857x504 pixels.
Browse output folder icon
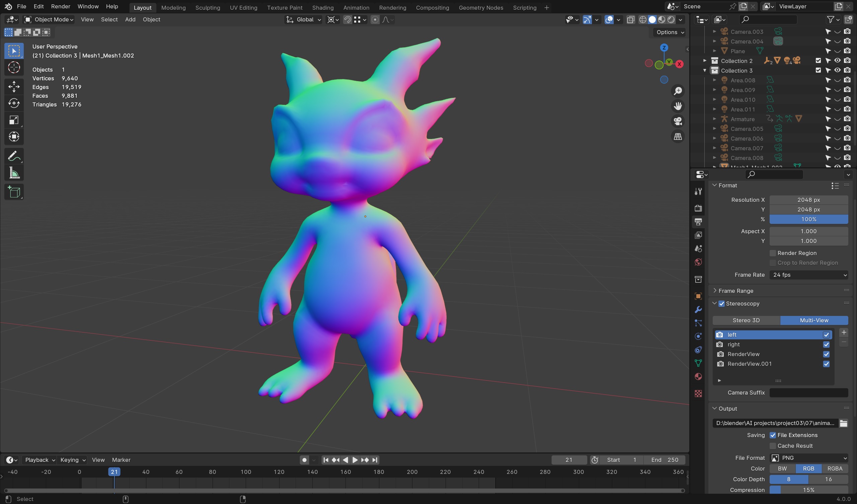click(843, 423)
